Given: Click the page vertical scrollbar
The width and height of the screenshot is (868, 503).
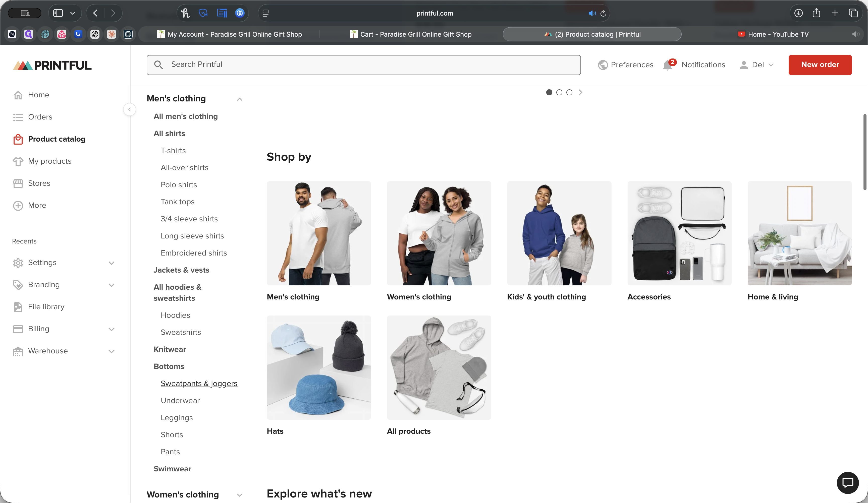Looking at the screenshot, I should point(864,152).
